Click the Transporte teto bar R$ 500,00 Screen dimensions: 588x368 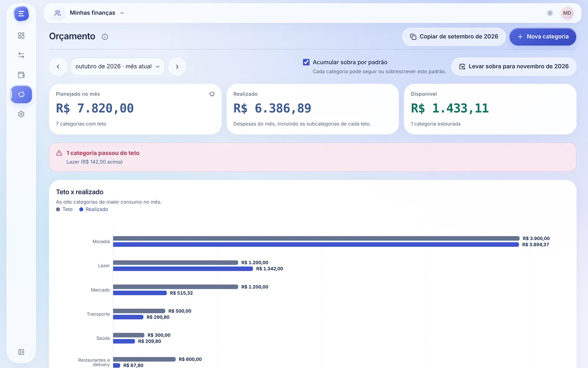coord(139,311)
